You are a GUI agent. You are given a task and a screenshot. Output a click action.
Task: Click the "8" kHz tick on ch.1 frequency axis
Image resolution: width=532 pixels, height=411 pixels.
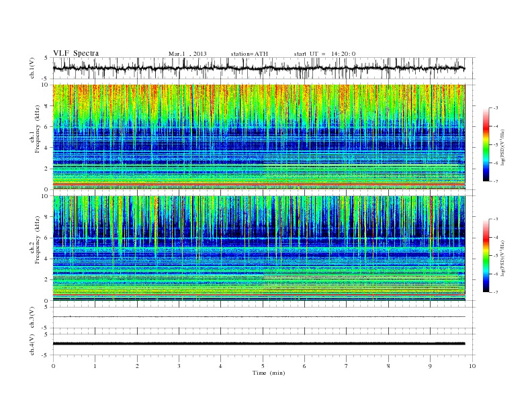coord(46,106)
